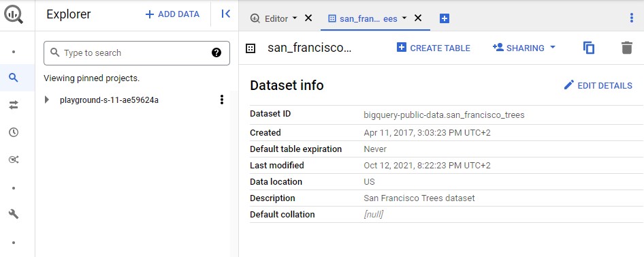Add a new editor tab
Screen dimensions: 644x257
[x=444, y=18]
